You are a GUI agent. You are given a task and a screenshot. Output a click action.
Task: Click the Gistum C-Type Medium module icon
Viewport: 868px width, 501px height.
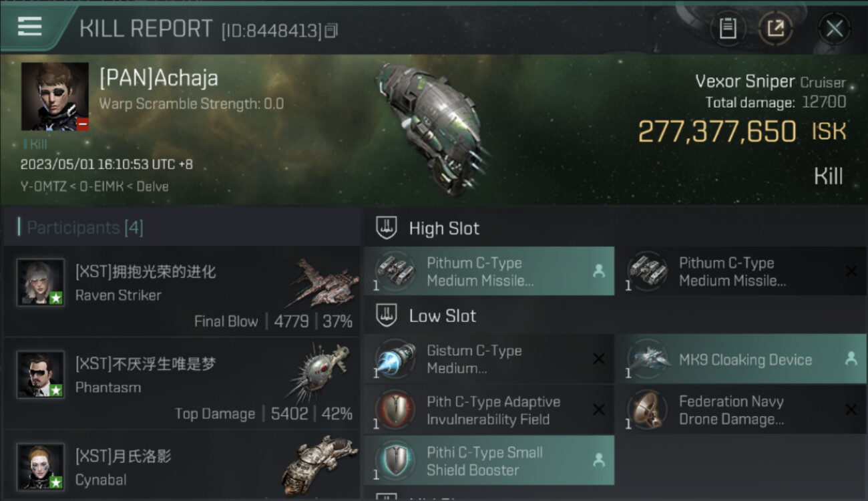(x=395, y=359)
